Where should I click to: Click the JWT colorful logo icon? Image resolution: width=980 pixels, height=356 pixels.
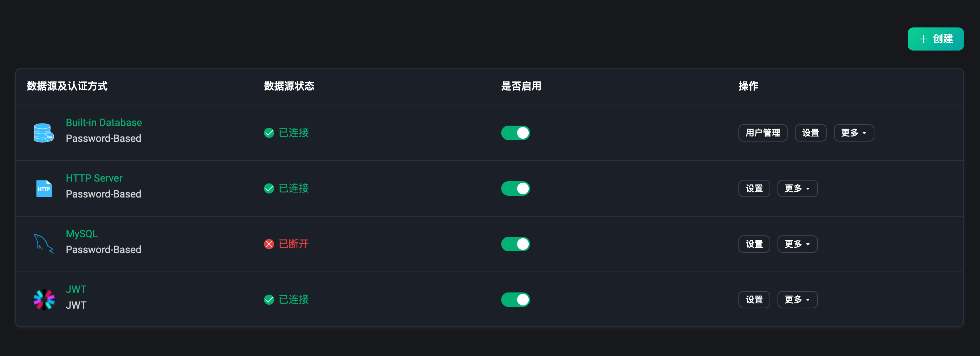pyautogui.click(x=44, y=299)
